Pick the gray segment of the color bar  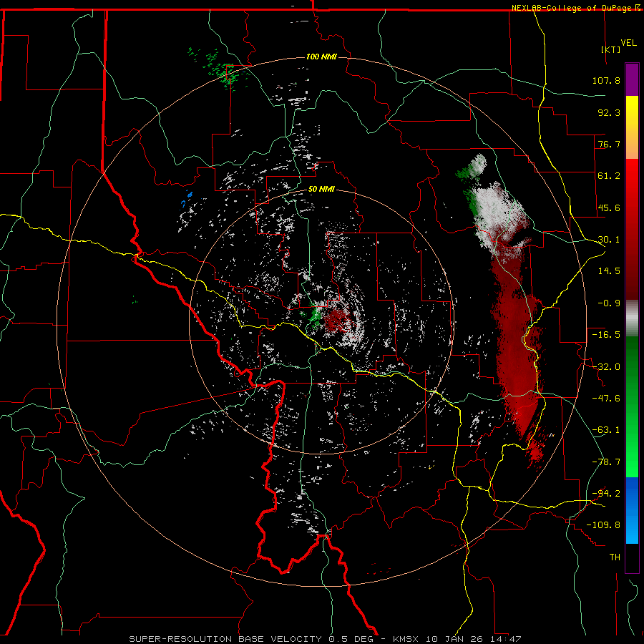click(x=632, y=318)
